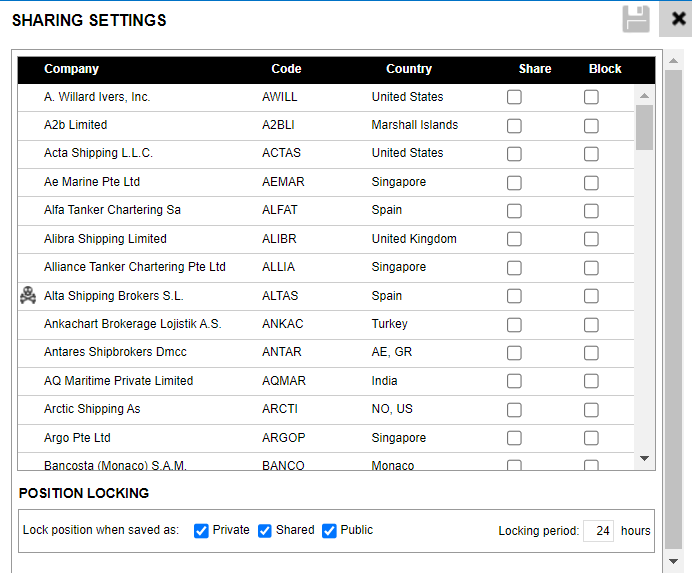This screenshot has height=582, width=692.
Task: Uncheck the Shared lock position option
Action: (265, 531)
